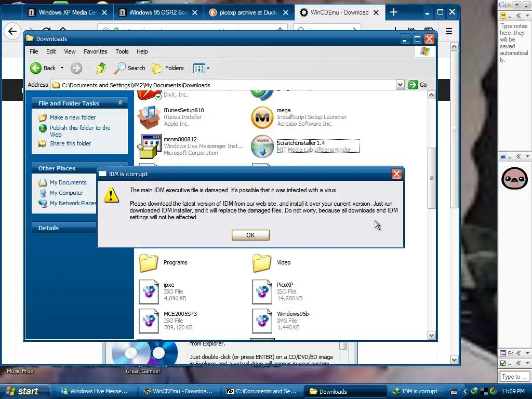Open the Edit menu
This screenshot has width=532, height=399.
click(51, 51)
